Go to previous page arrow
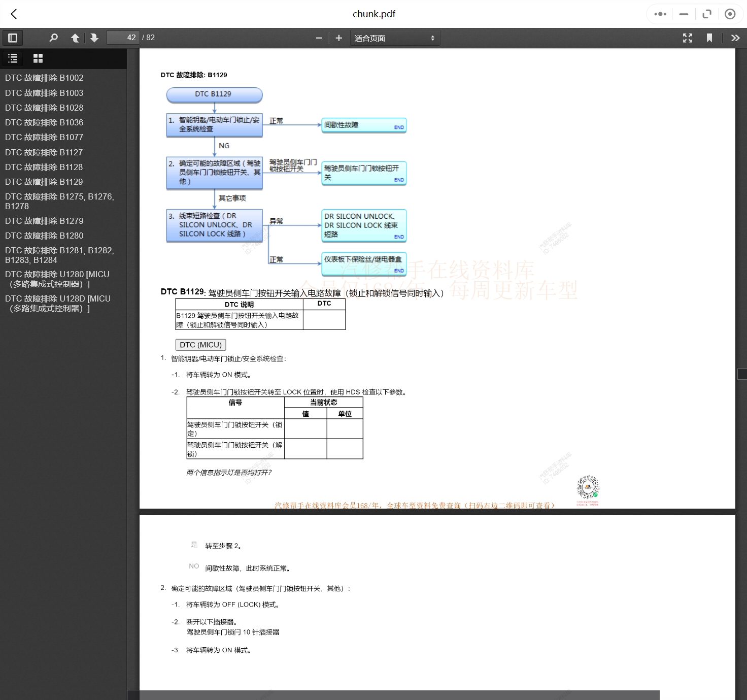Screen dimensions: 747x700 (75, 38)
